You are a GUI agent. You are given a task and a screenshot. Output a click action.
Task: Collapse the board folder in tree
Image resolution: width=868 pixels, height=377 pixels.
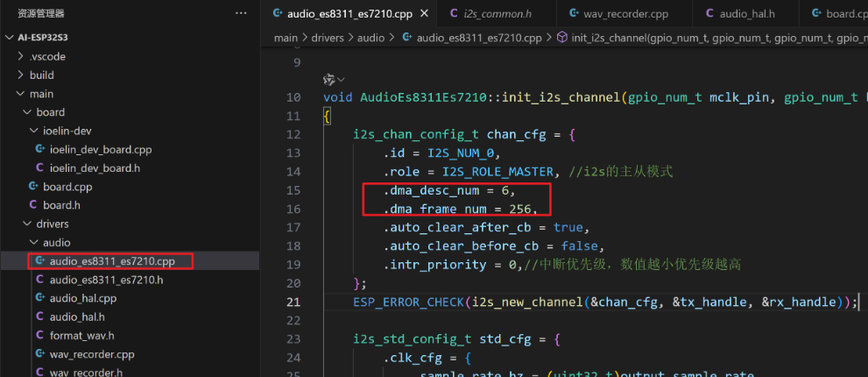point(27,112)
